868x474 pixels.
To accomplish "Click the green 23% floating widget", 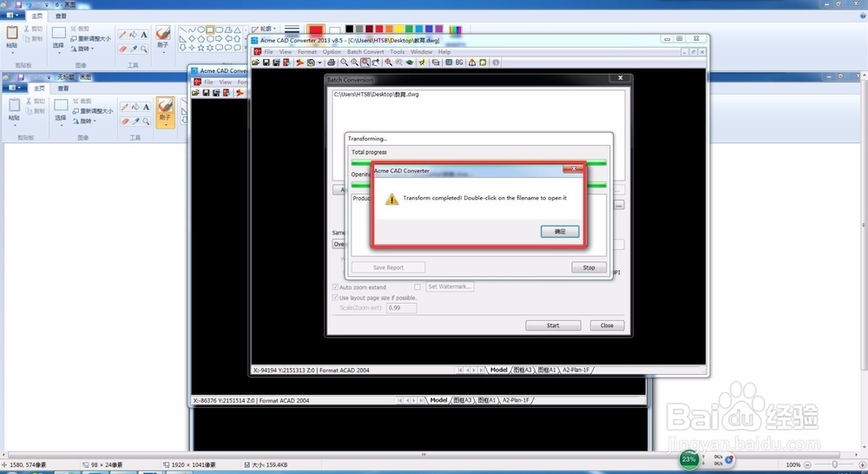I will click(688, 459).
